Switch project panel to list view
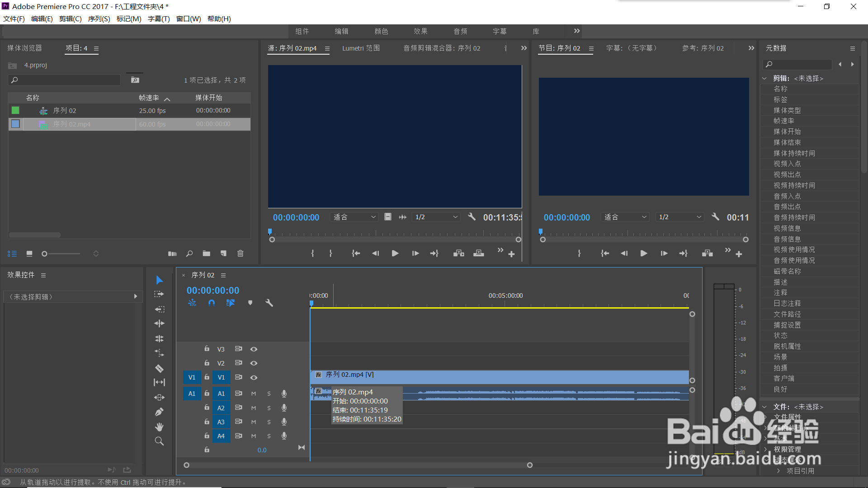 [x=12, y=254]
